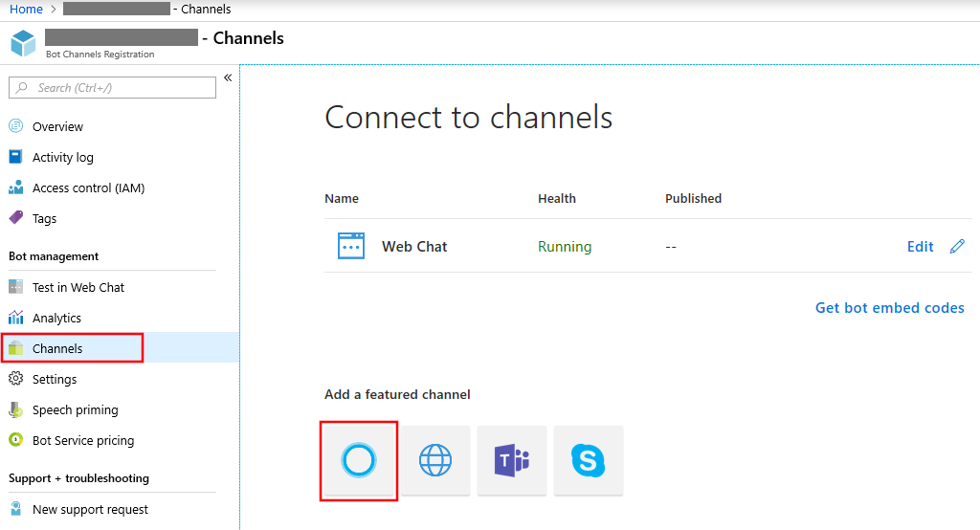Click the Web Chat channel icon
This screenshot has height=530, width=980.
(x=351, y=246)
